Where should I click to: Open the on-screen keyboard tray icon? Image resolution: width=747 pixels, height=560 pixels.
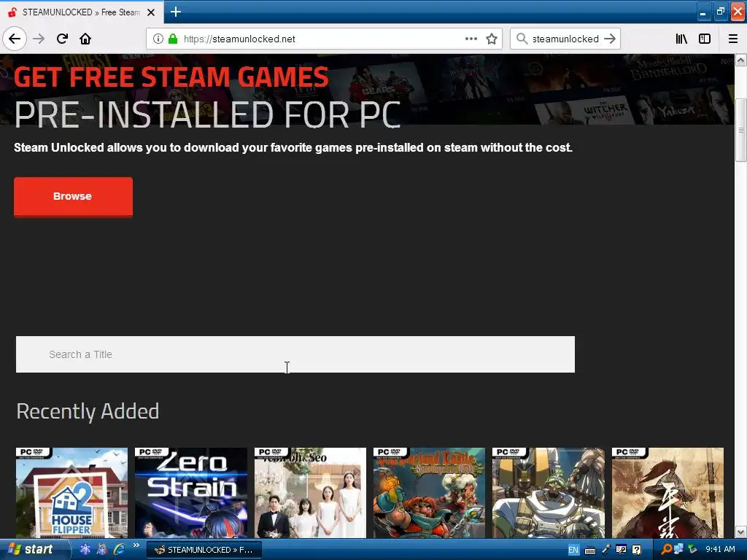[x=589, y=550]
